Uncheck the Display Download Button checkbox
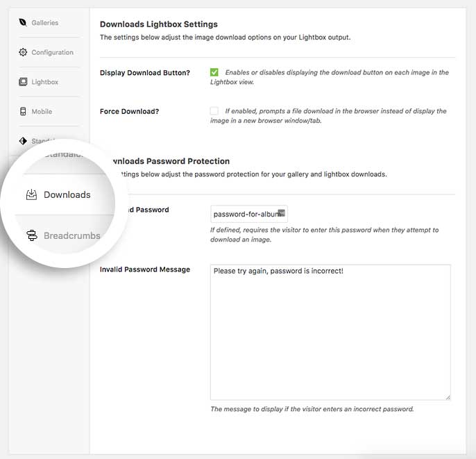 (x=214, y=72)
